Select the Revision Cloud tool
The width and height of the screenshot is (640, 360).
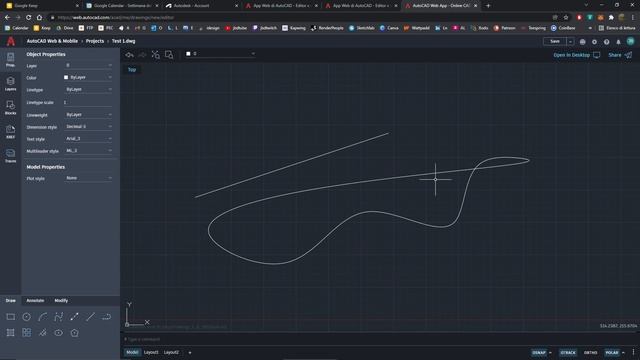pyautogui.click(x=42, y=333)
